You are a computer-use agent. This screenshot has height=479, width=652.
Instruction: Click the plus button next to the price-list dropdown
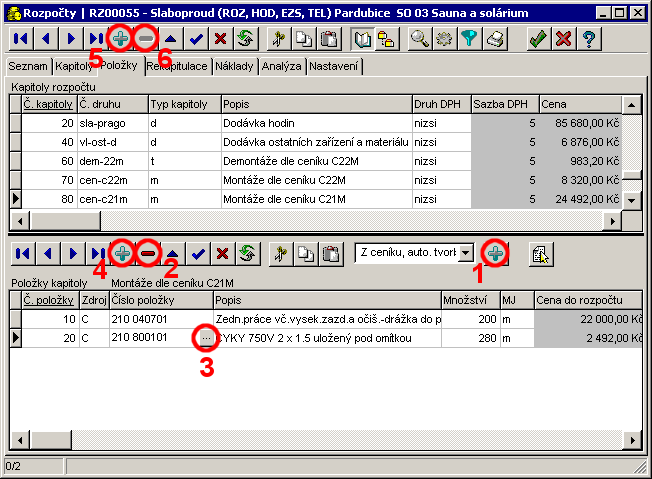coord(494,253)
